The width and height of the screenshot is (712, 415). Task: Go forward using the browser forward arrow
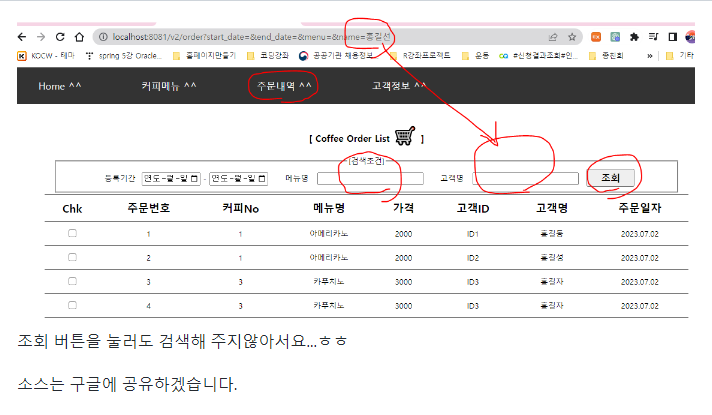[41, 37]
